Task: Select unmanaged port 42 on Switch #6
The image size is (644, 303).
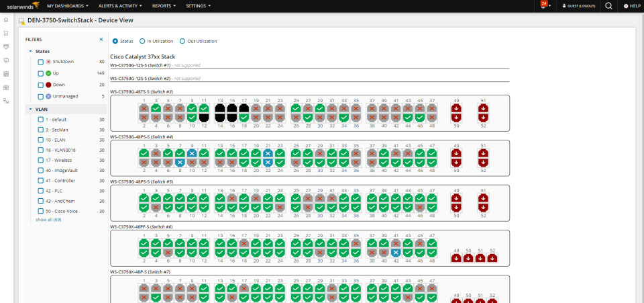Action: point(396,253)
